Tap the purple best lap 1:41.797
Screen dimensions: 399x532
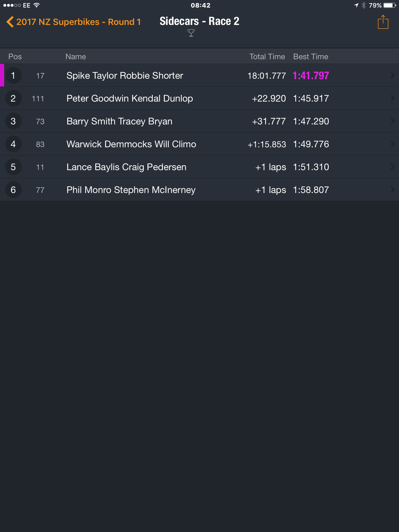[311, 76]
